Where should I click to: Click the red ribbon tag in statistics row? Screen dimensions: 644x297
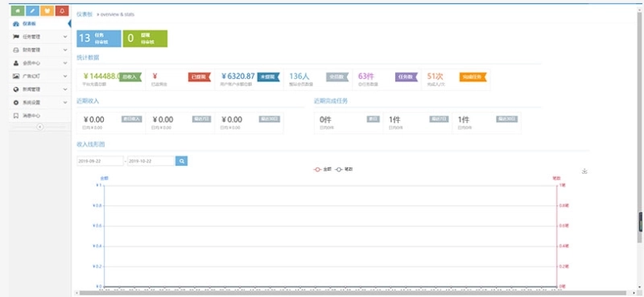point(200,76)
